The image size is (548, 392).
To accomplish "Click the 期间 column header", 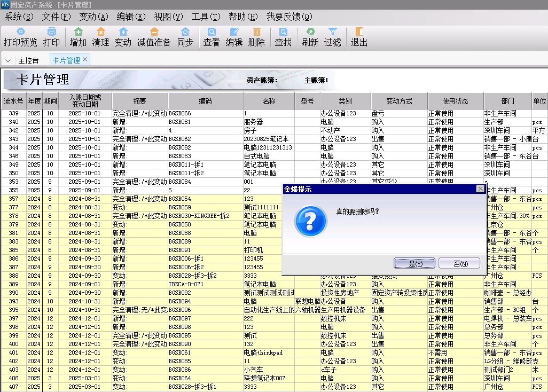I will (x=50, y=101).
